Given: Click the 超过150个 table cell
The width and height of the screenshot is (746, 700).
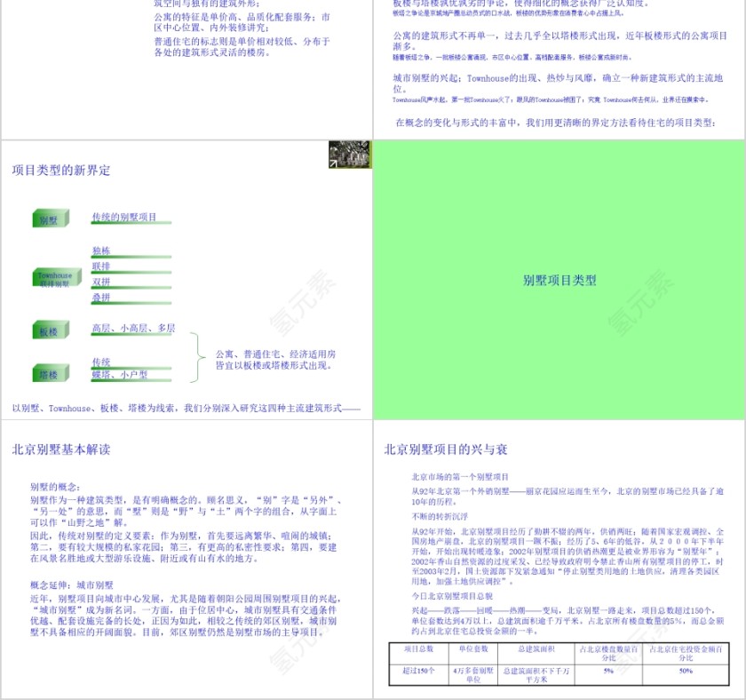Looking at the screenshot, I should click(417, 671).
